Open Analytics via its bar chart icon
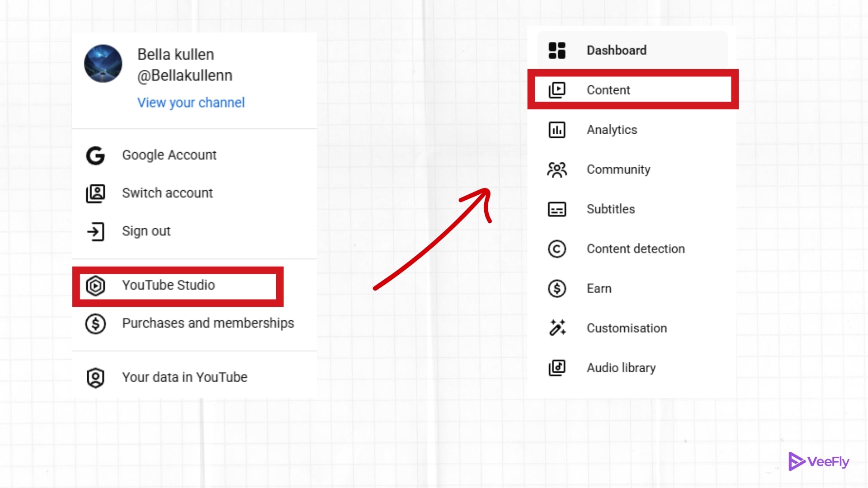 (557, 130)
